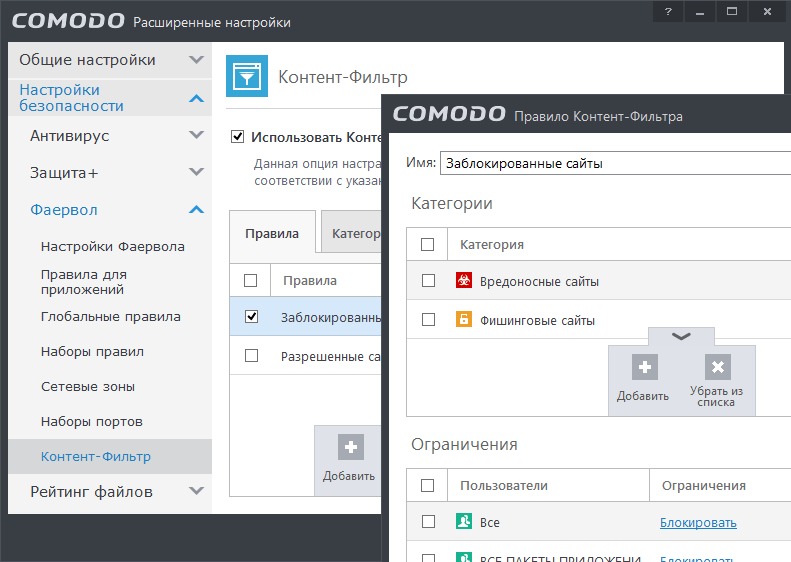Select the Все user row text

tap(489, 523)
